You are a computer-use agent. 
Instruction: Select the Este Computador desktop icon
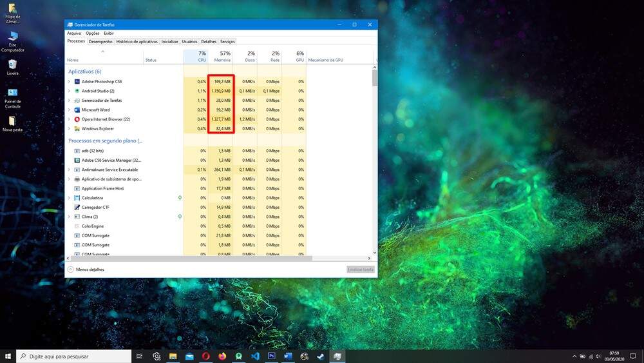click(12, 41)
